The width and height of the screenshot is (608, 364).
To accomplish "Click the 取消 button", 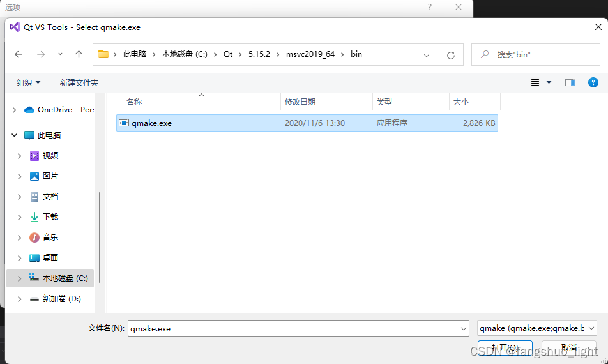I will pyautogui.click(x=569, y=348).
